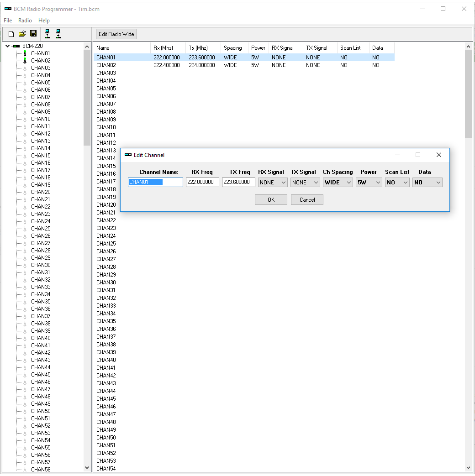475x476 pixels.
Task: Click the channel list scrollbar up arrow
Action: [468, 47]
